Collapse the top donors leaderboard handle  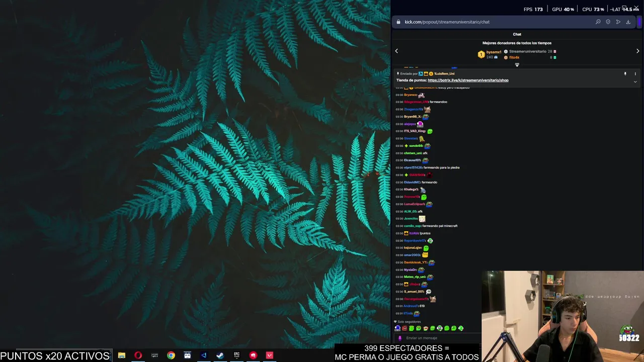(517, 64)
